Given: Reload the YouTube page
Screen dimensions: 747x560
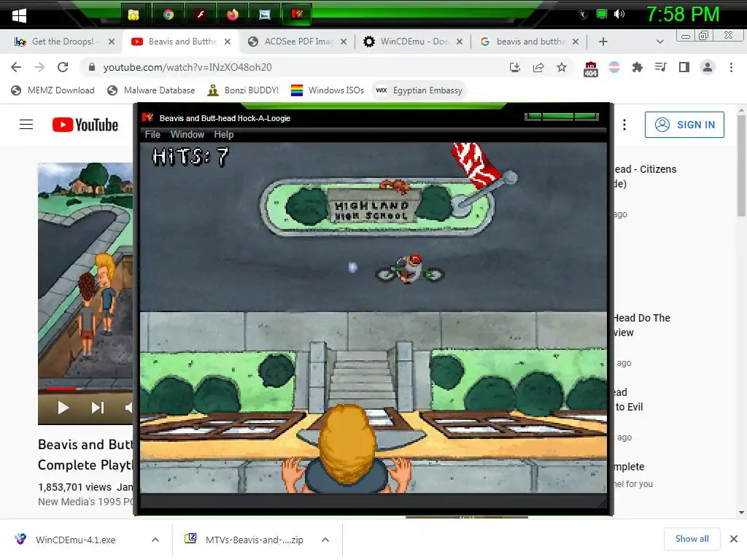Looking at the screenshot, I should (63, 67).
